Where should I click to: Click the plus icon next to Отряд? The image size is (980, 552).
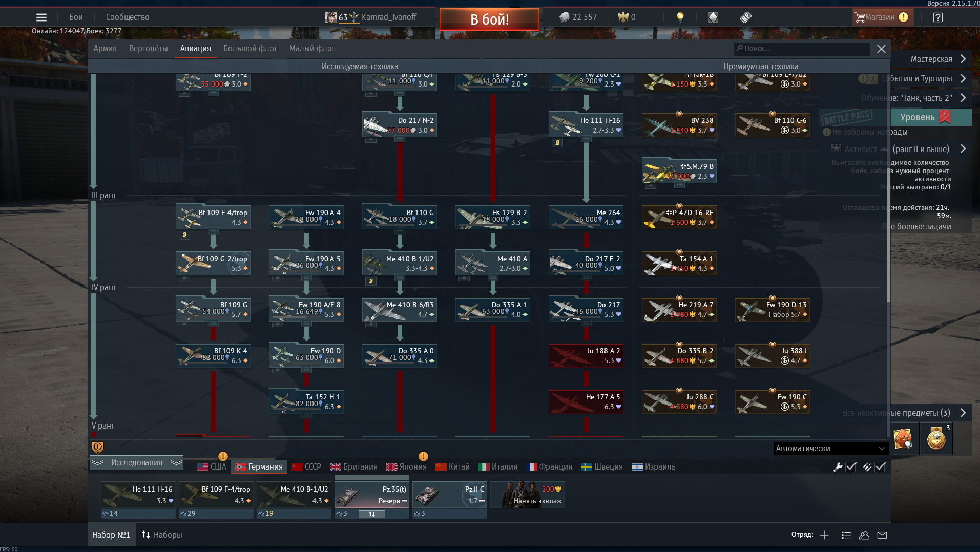click(824, 535)
